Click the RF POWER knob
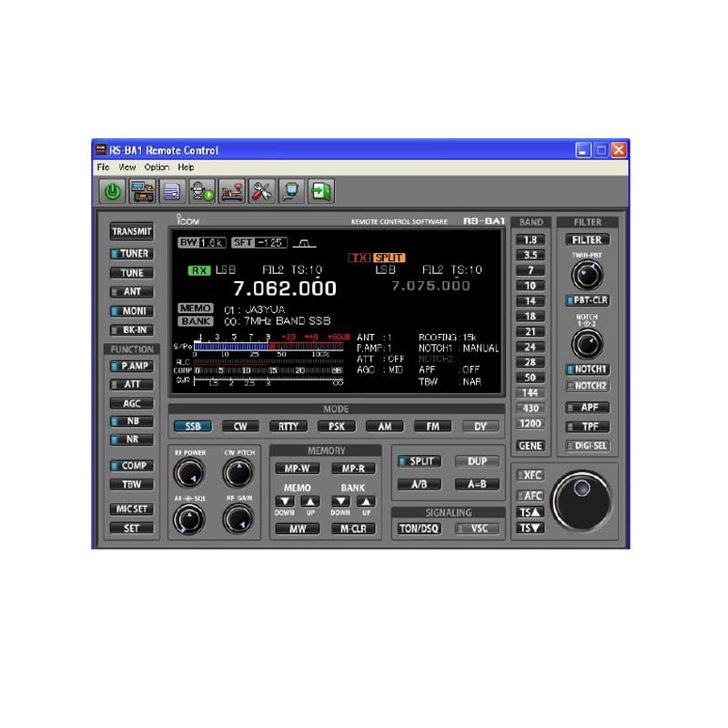The height and width of the screenshot is (728, 728). coord(189,473)
